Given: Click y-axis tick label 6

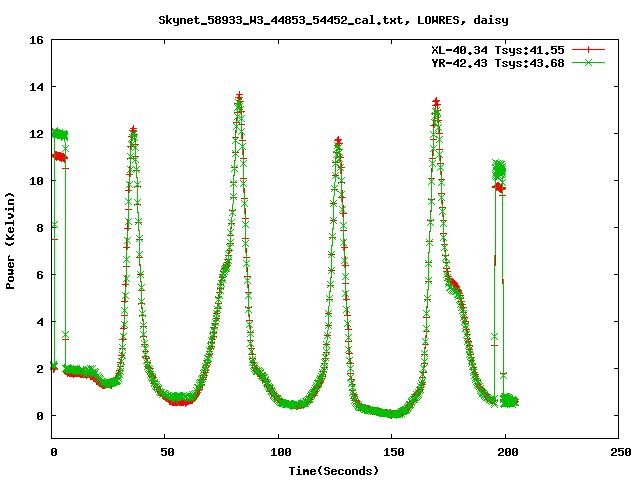Looking at the screenshot, I should click(40, 275).
